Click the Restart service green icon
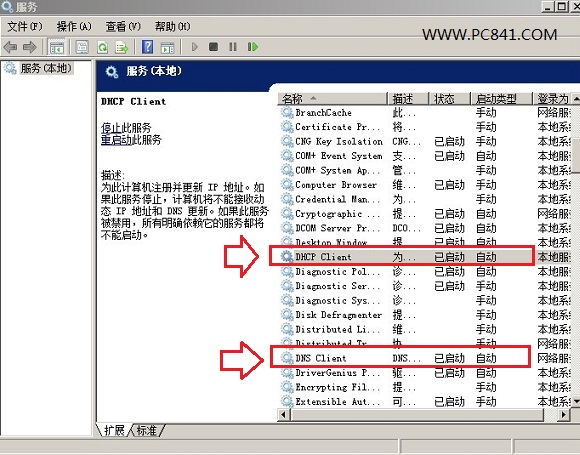The width and height of the screenshot is (580, 455). point(253,47)
